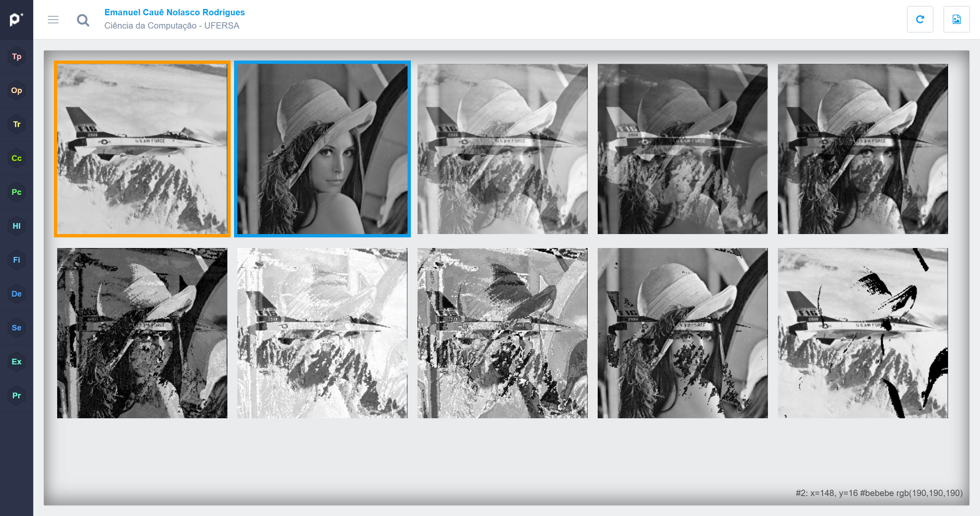The width and height of the screenshot is (980, 516).
Task: Open the hamburger menu
Action: [x=53, y=19]
